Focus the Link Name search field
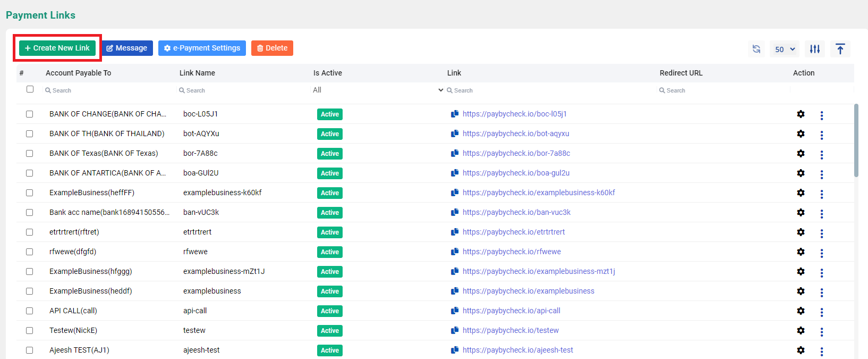This screenshot has width=868, height=359. pyautogui.click(x=243, y=90)
